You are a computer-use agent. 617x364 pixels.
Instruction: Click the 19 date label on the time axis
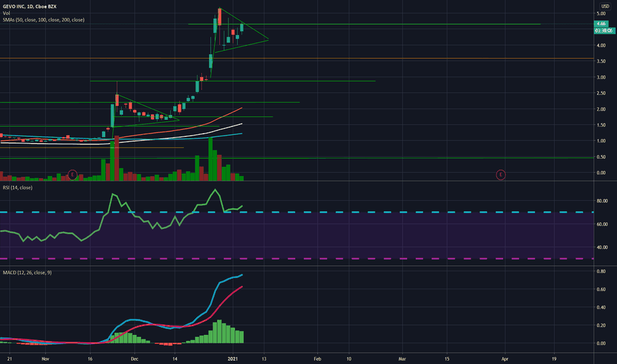[554, 359]
